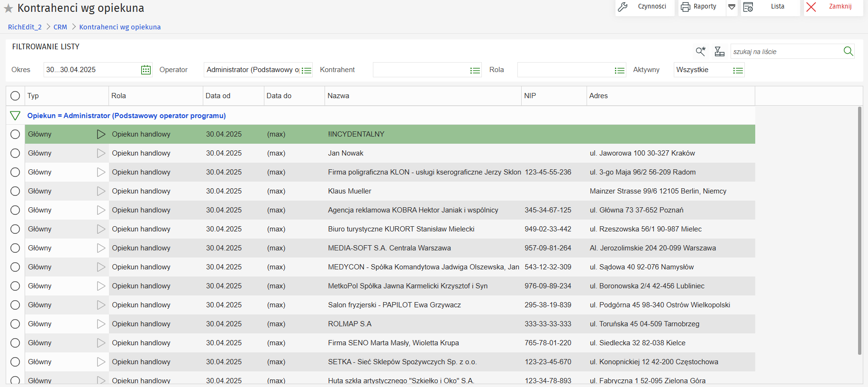Open the filter constructor icon near search
868x387 pixels.
coord(719,52)
